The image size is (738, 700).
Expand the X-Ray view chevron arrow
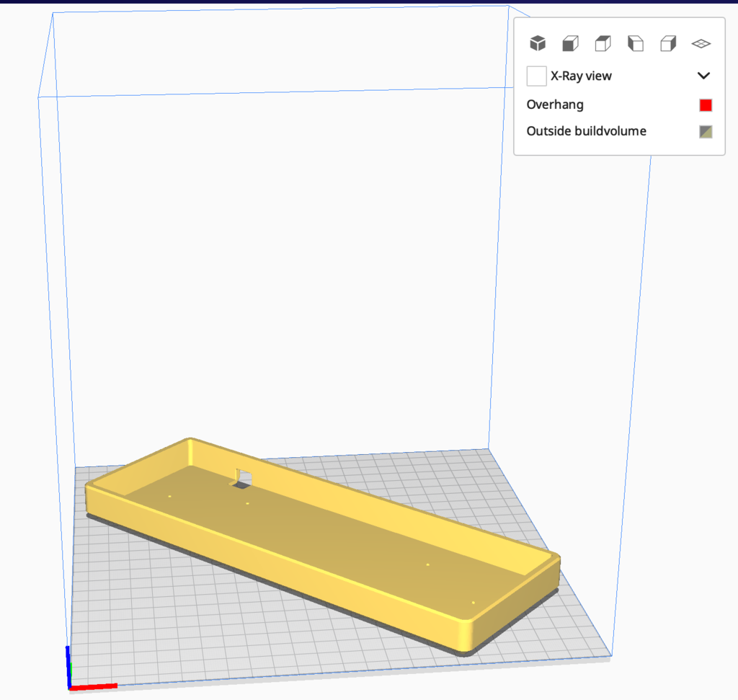(x=703, y=76)
